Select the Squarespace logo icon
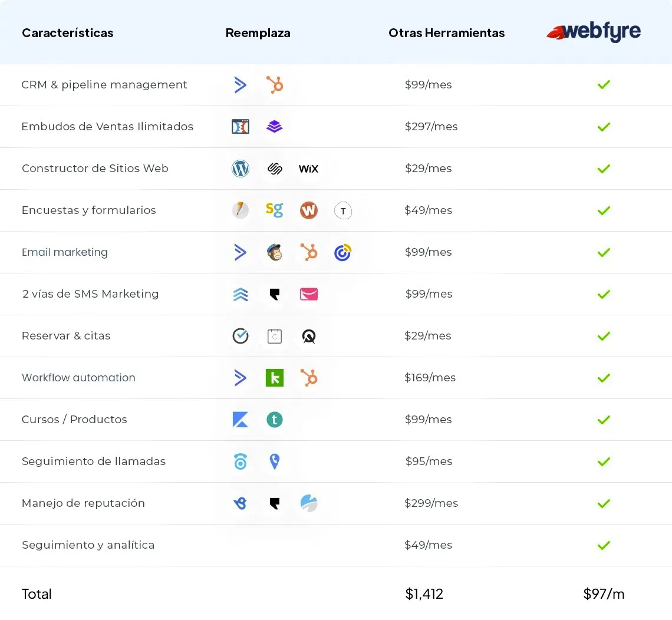672x620 pixels. [274, 169]
